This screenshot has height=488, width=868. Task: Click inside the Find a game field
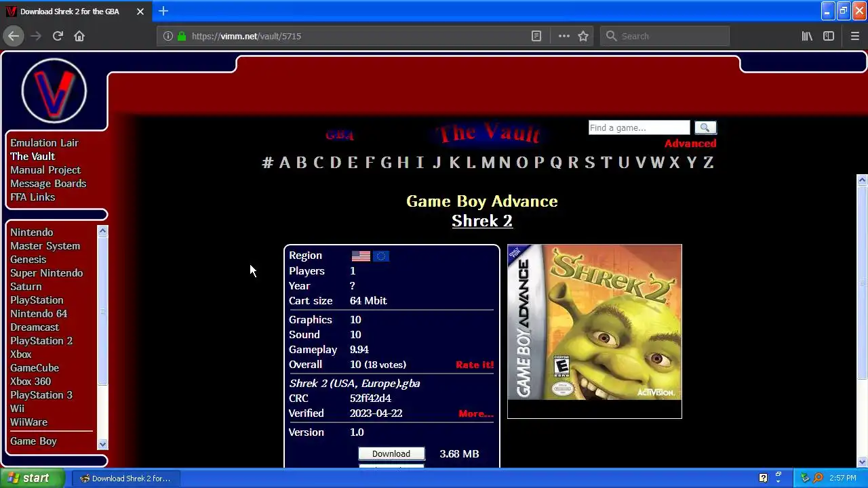point(639,127)
